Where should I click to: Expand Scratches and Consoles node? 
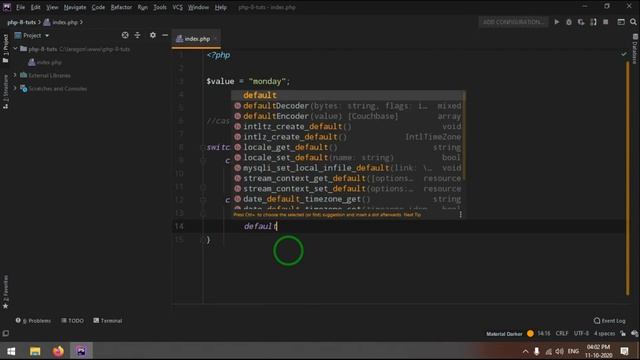click(16, 88)
